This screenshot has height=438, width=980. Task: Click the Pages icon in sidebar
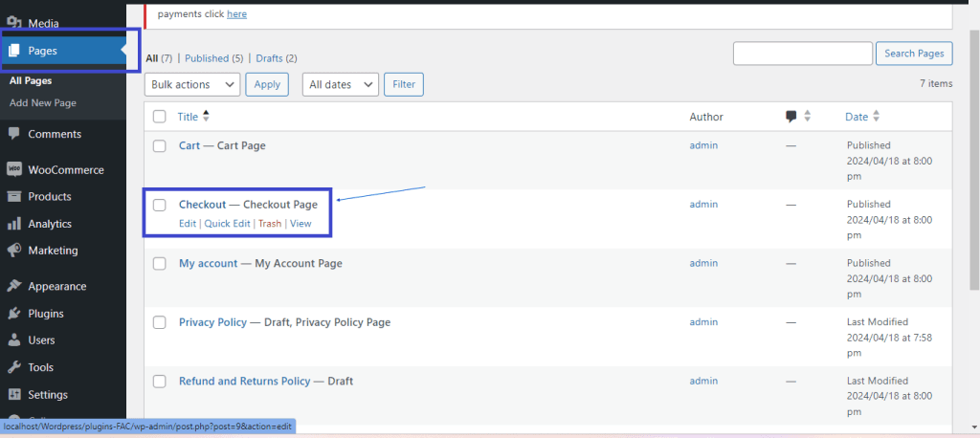coord(14,51)
